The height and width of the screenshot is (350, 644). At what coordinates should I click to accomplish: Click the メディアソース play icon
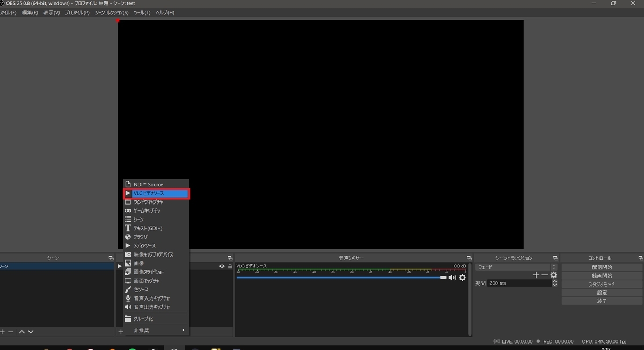pos(128,245)
